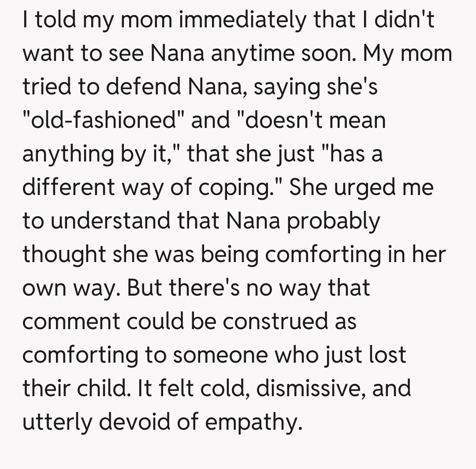Click the word "different"
The height and width of the screenshot is (469, 476).
(x=63, y=188)
